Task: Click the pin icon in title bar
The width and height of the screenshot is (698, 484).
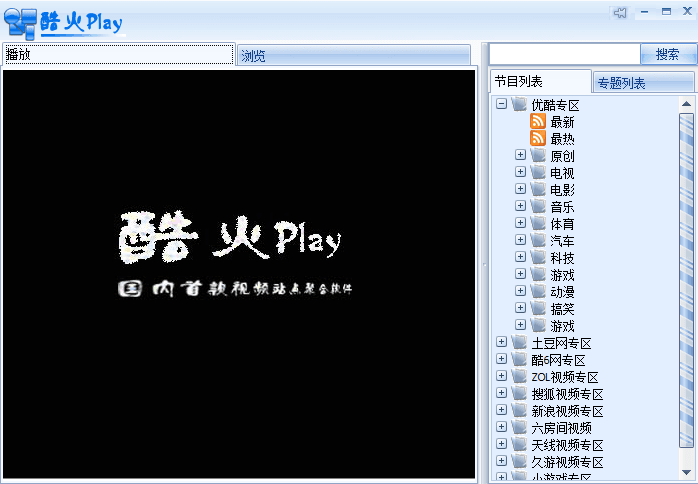Action: tap(621, 12)
